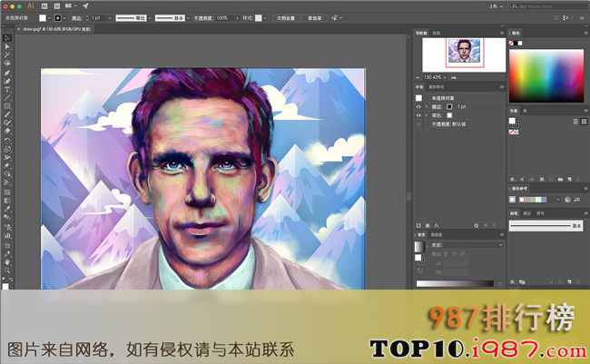Open Appearance panel options menu

click(502, 87)
